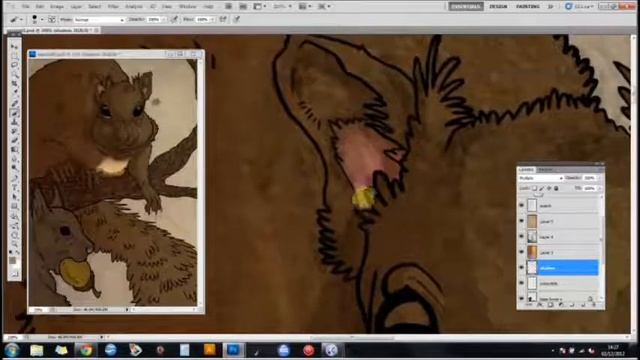Toggle lock image pixels brush icon
This screenshot has height=360, width=640.
(542, 188)
